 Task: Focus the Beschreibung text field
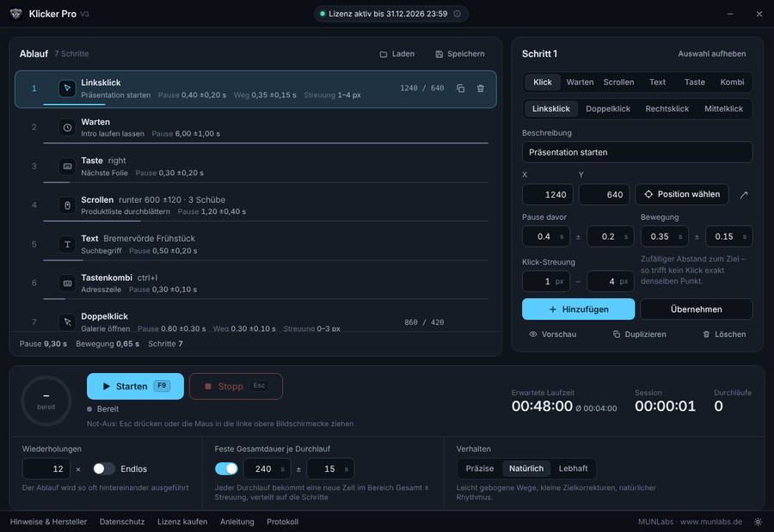637,152
